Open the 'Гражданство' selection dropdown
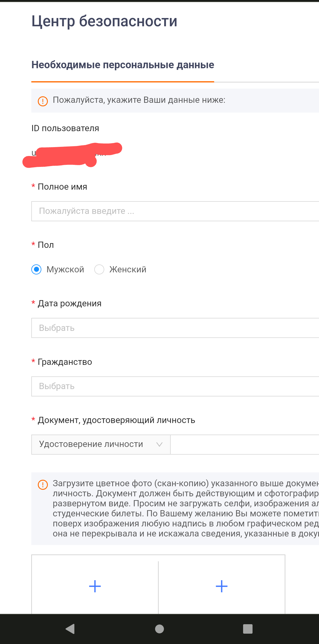The height and width of the screenshot is (644, 319). pos(175,386)
